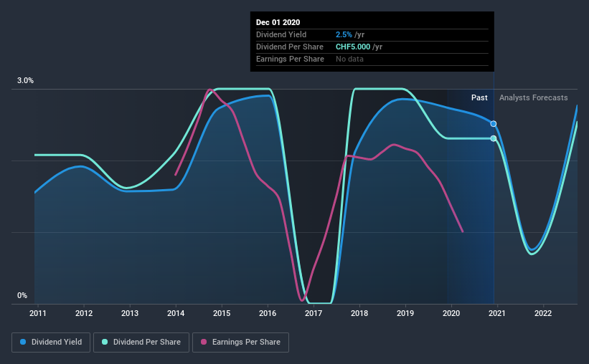The width and height of the screenshot is (589, 364).
Task: Click the Past section label
Action: (x=479, y=97)
